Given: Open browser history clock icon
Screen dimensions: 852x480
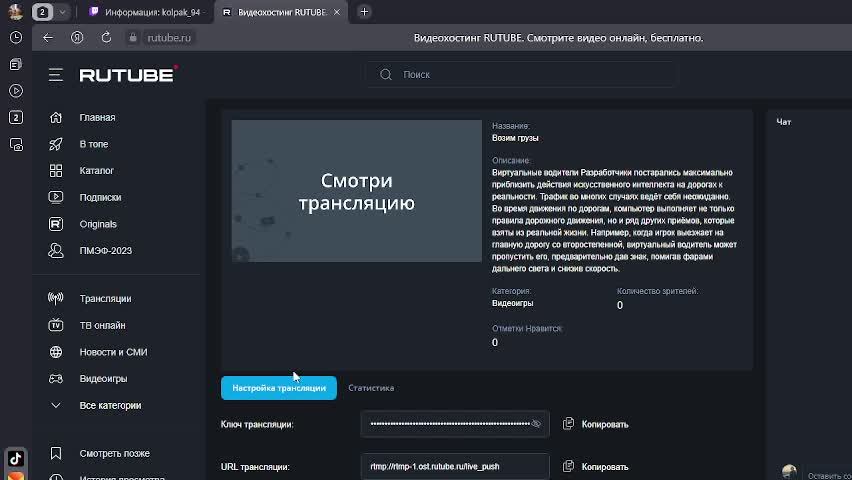Looking at the screenshot, I should coord(16,38).
